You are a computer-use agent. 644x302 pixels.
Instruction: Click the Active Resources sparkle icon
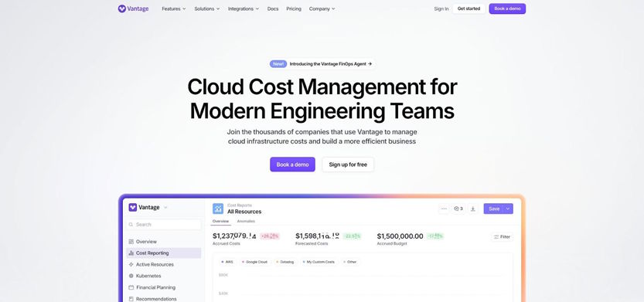(x=131, y=265)
